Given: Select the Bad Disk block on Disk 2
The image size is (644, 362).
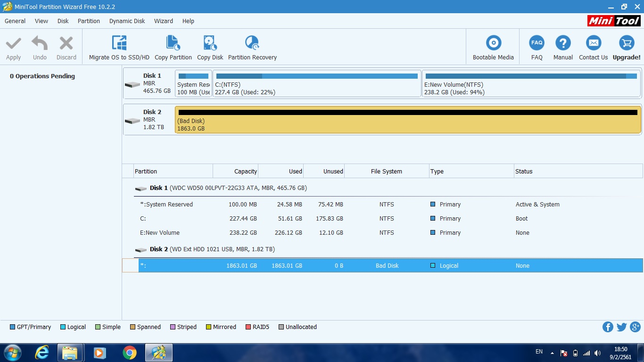Looking at the screenshot, I should [408, 120].
